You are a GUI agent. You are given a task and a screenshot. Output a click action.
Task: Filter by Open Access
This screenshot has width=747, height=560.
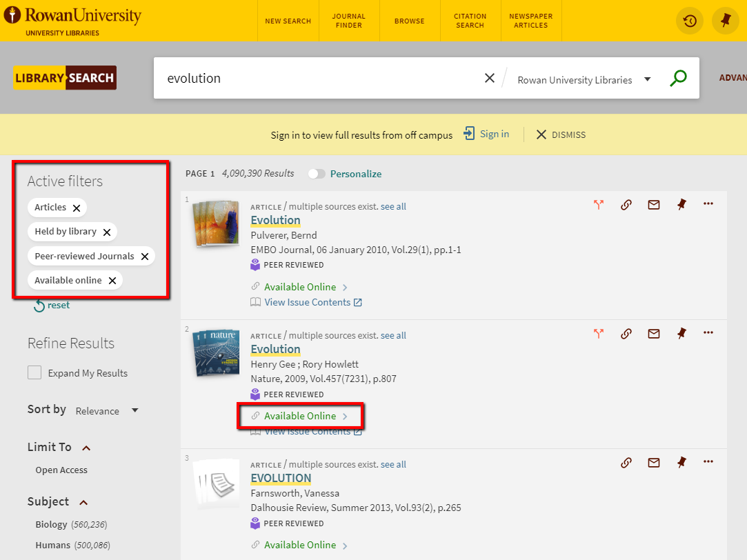click(x=61, y=470)
